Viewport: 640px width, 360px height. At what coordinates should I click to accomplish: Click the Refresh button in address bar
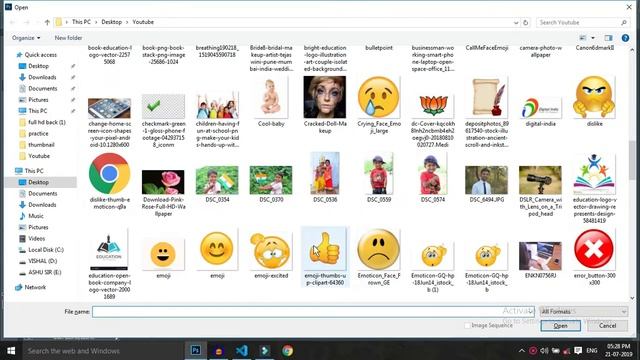pos(526,22)
